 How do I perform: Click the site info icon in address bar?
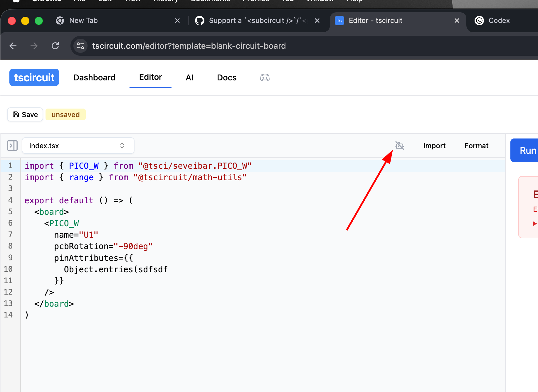(80, 46)
